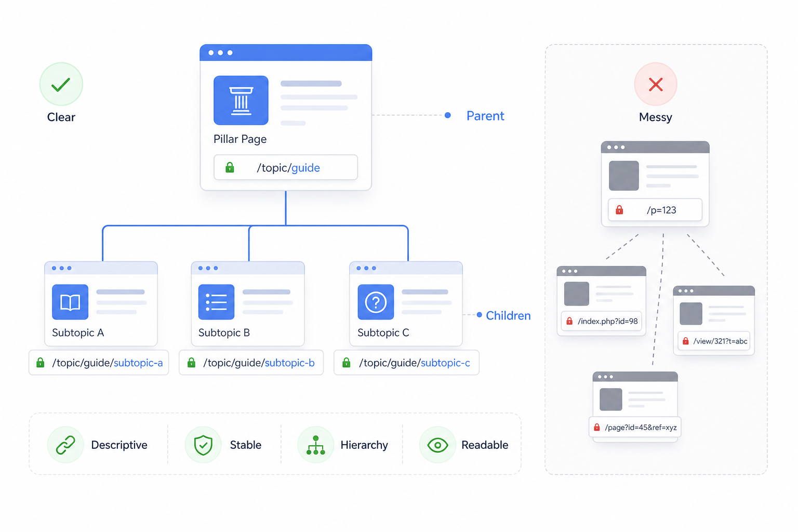Image resolution: width=798 pixels, height=532 pixels.
Task: Click the Subtopic C title
Action: pyautogui.click(x=383, y=332)
